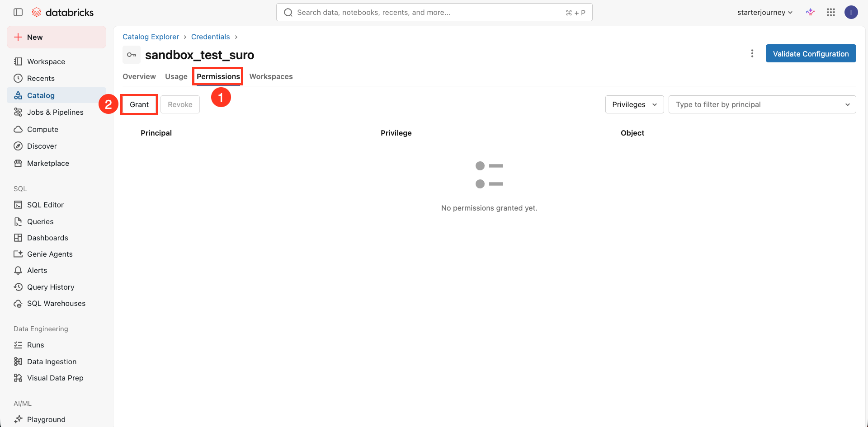Click the Privilege column header

(396, 133)
